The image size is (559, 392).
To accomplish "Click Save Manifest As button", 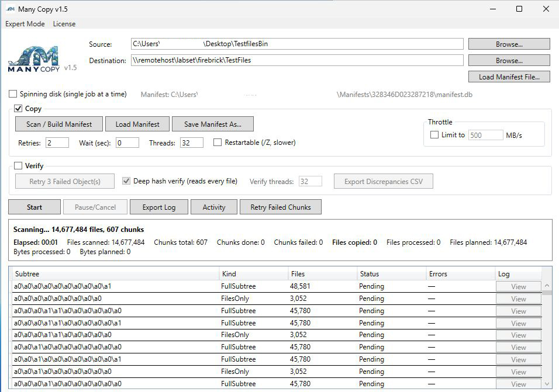I will click(213, 124).
